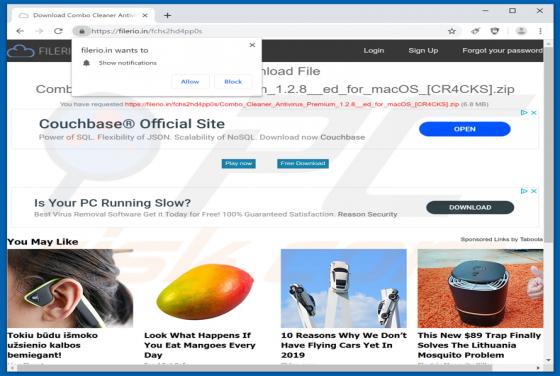The width and height of the screenshot is (560, 376).
Task: Close the Couchbase ad with X
Action: coord(534,112)
